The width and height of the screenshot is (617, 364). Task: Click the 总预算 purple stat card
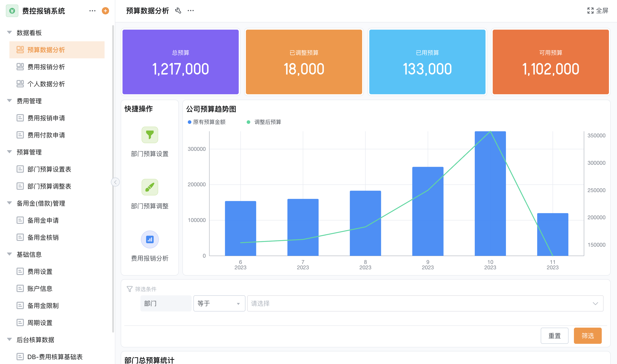pyautogui.click(x=180, y=62)
